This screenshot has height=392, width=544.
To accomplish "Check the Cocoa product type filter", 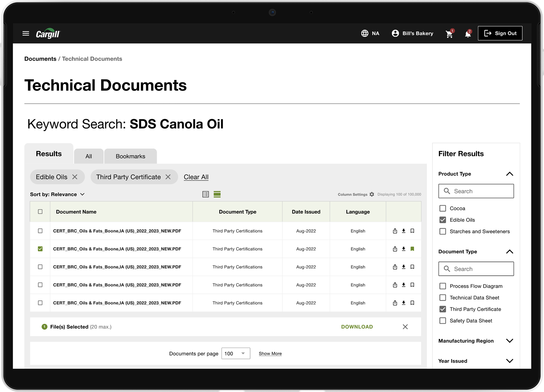I will pos(443,208).
